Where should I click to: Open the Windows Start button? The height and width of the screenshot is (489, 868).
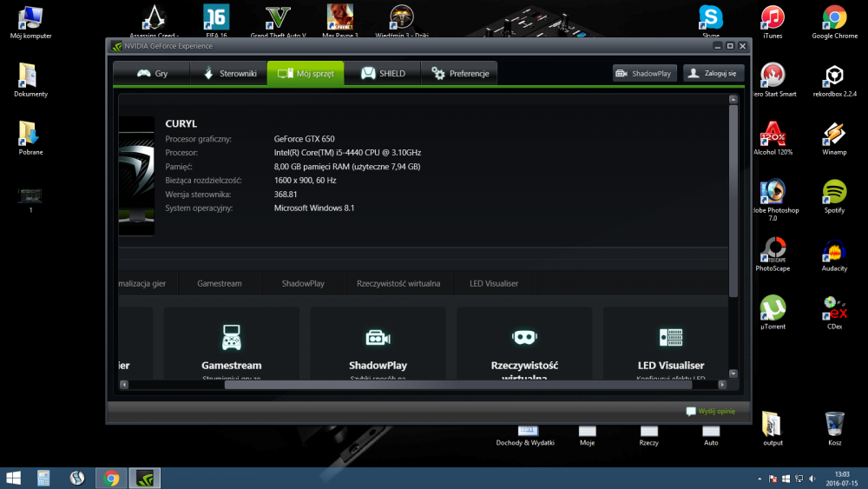click(13, 478)
